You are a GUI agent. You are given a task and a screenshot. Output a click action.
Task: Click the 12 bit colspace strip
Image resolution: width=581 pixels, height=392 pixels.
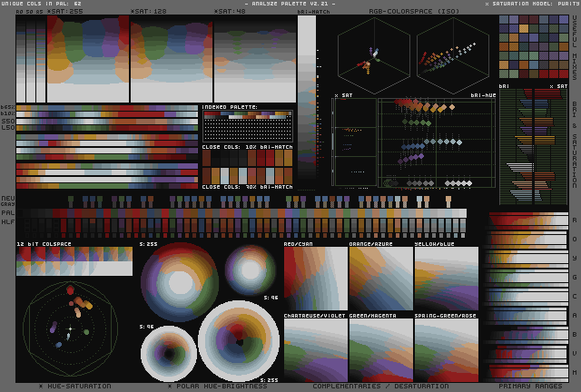(x=74, y=261)
